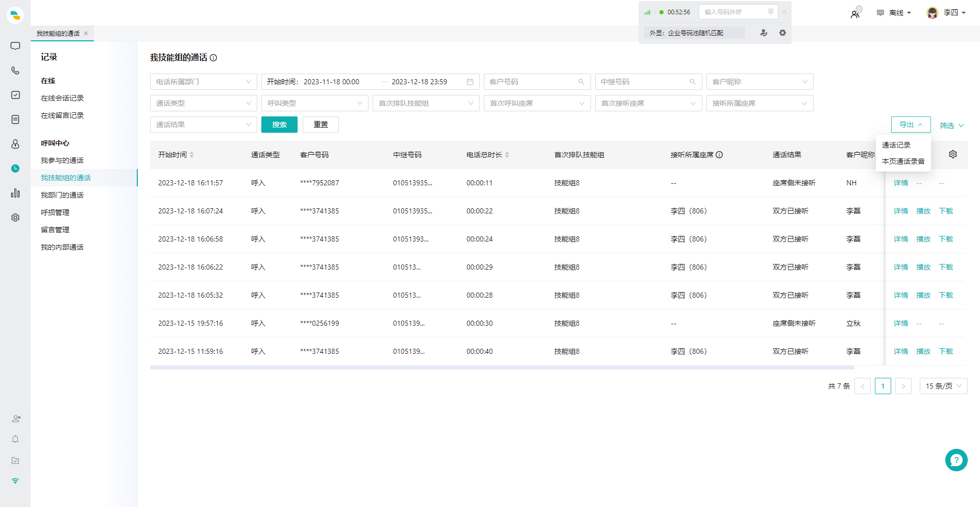Open the bar chart statistics sidebar icon
The width and height of the screenshot is (980, 507).
(15, 193)
